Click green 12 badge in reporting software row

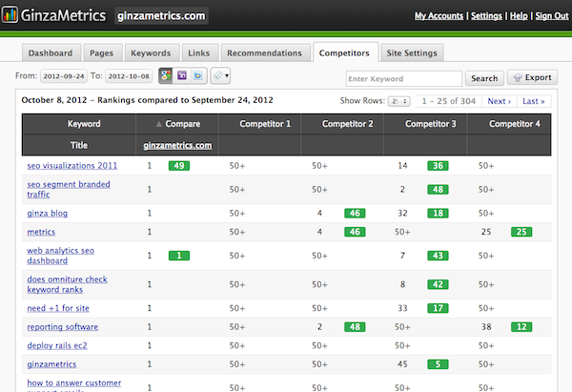[521, 327]
